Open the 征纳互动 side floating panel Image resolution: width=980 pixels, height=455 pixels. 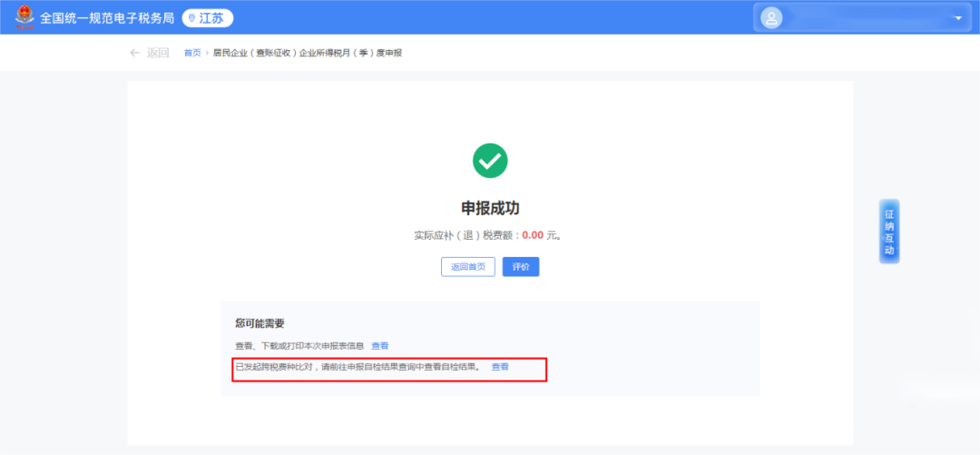[x=888, y=232]
